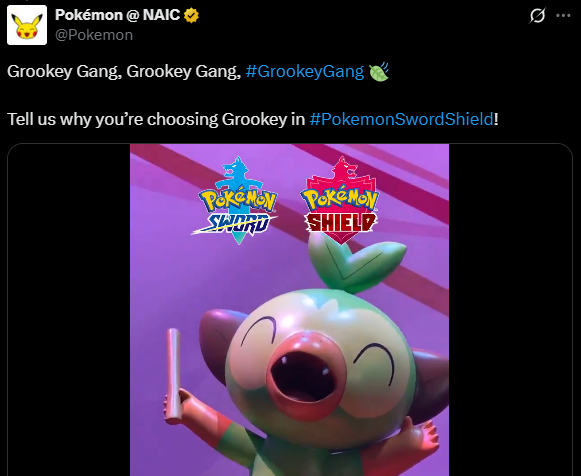581x476 pixels.
Task: Open the Pokémon @ NAIC display name
Action: [x=117, y=15]
